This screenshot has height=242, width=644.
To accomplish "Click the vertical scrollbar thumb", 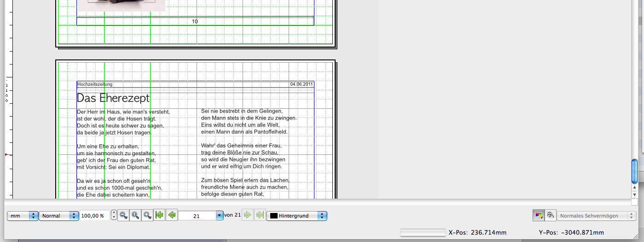I will point(634,171).
